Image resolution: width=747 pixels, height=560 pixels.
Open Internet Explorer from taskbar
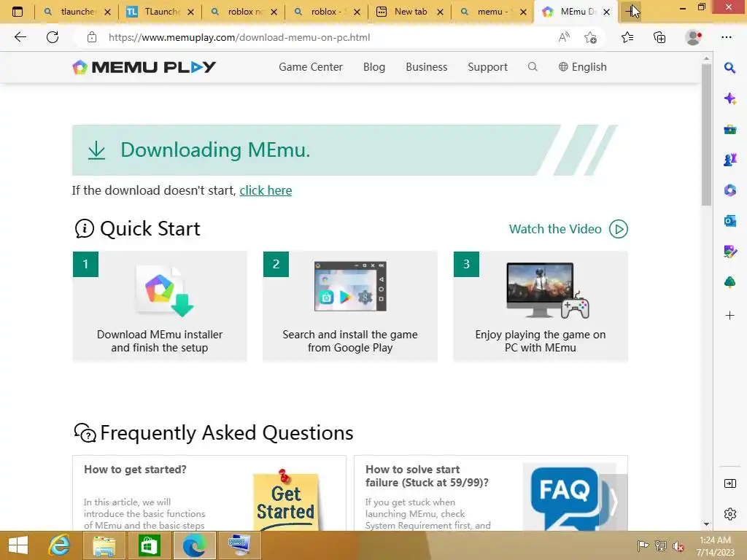coord(60,545)
